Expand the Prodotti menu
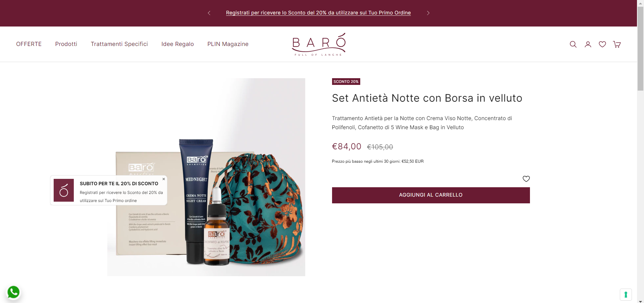 tap(66, 44)
